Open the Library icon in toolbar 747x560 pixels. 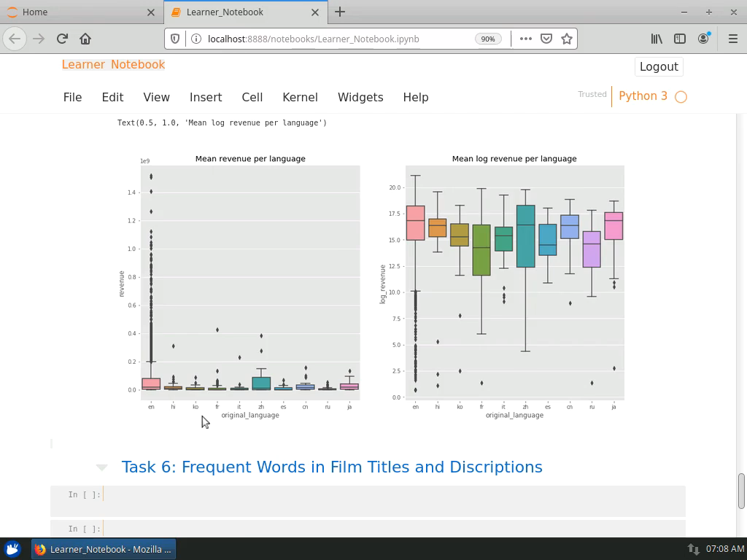pos(657,39)
